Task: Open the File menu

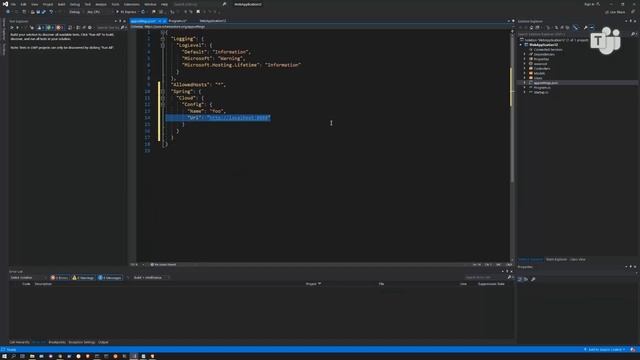Action: tap(13, 4)
